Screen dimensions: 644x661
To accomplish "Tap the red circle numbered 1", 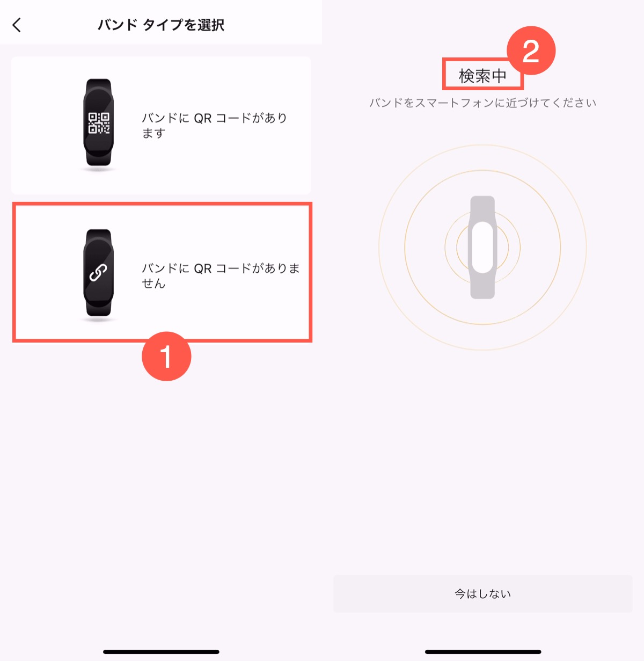I will point(166,356).
